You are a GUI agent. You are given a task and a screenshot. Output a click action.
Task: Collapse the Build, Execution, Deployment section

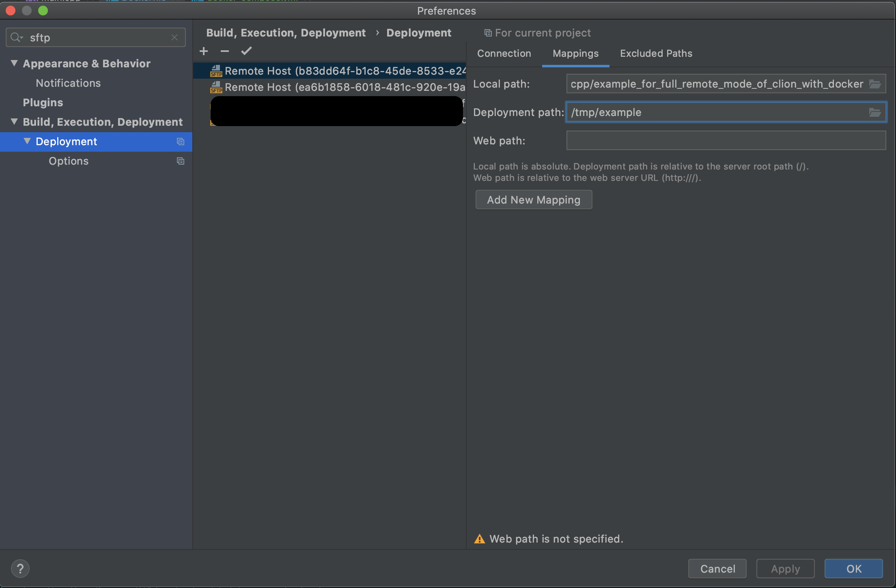coord(14,122)
